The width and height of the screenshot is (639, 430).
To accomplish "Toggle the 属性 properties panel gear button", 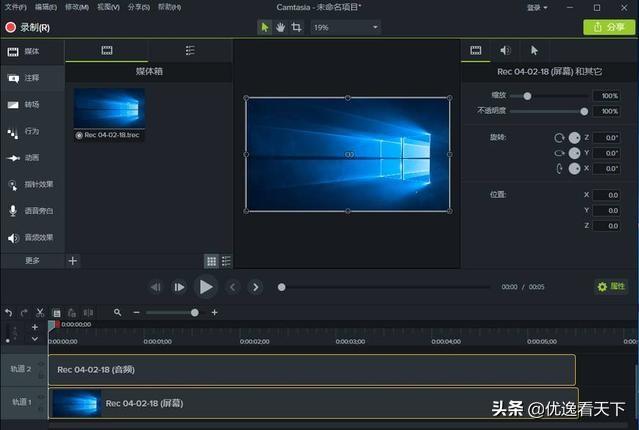I will [x=610, y=287].
